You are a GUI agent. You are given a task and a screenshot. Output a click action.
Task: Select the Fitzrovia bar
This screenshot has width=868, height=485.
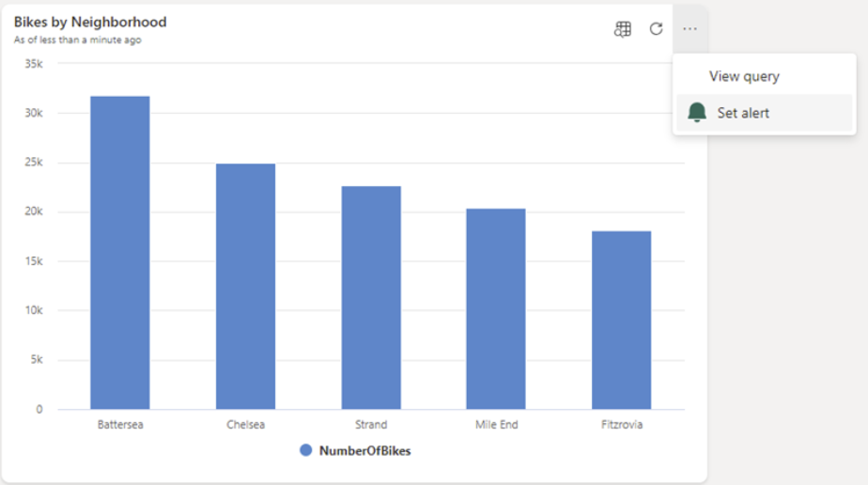pos(621,320)
